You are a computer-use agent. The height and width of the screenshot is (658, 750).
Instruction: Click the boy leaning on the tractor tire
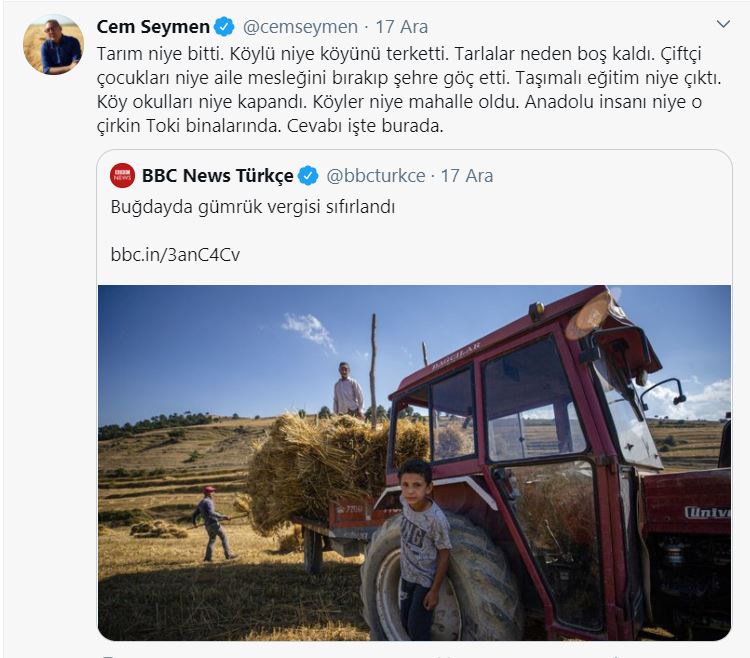[422, 549]
